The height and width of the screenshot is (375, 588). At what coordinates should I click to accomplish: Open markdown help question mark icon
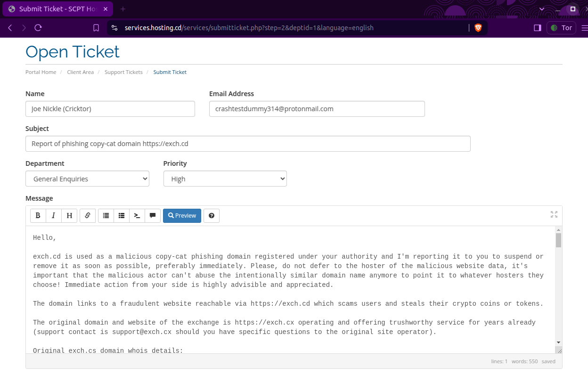tap(212, 216)
